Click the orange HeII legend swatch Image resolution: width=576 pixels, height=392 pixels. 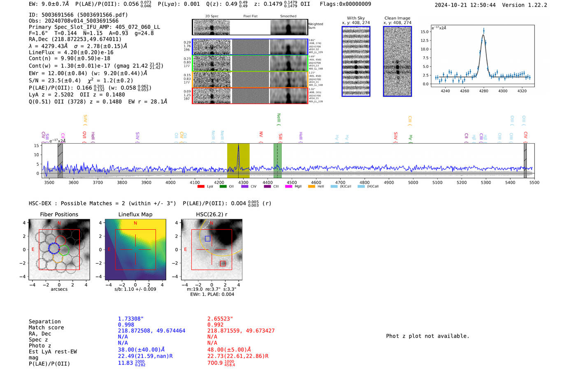pyautogui.click(x=311, y=186)
